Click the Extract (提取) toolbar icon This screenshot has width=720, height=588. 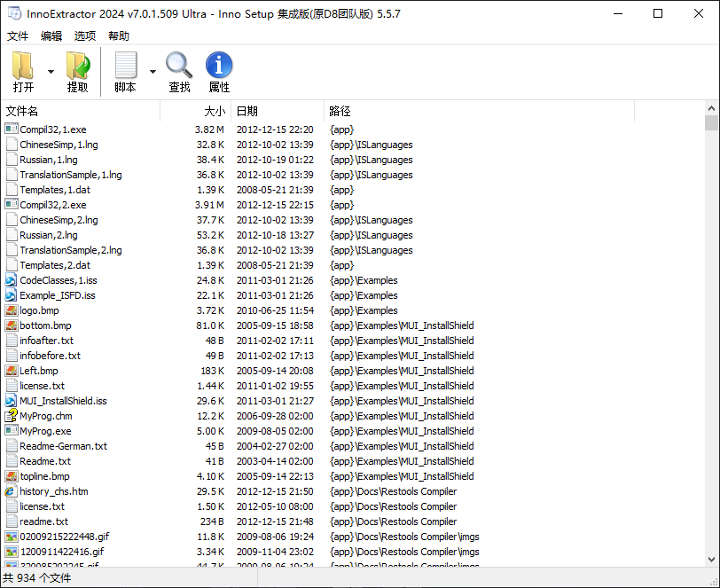(78, 67)
